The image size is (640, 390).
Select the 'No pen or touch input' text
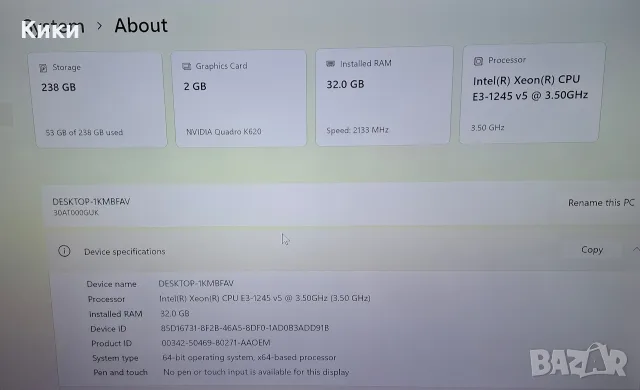(256, 372)
